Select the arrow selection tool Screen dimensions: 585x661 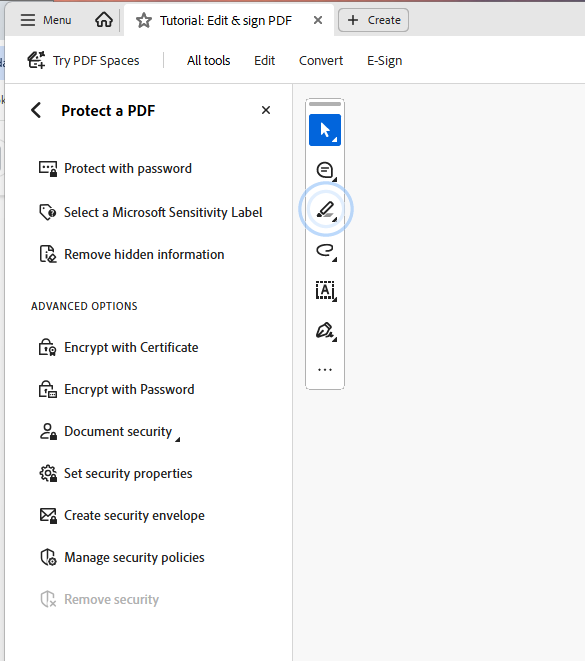click(325, 130)
